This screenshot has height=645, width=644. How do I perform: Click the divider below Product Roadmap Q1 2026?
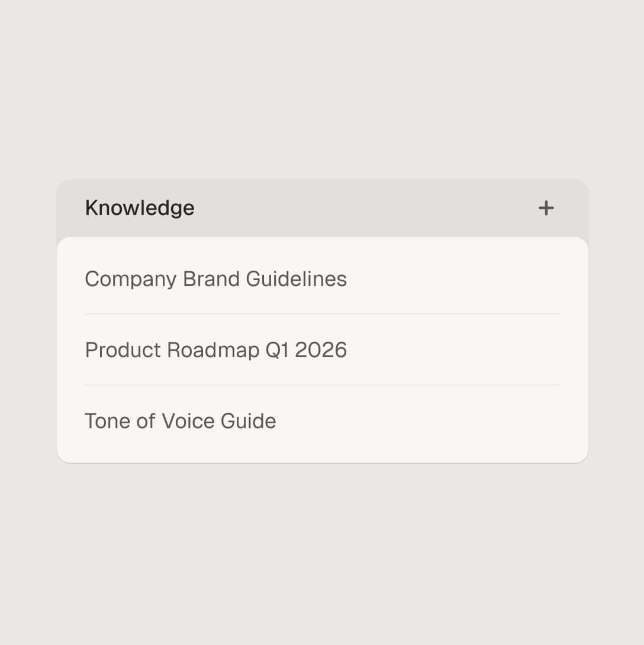click(x=322, y=385)
